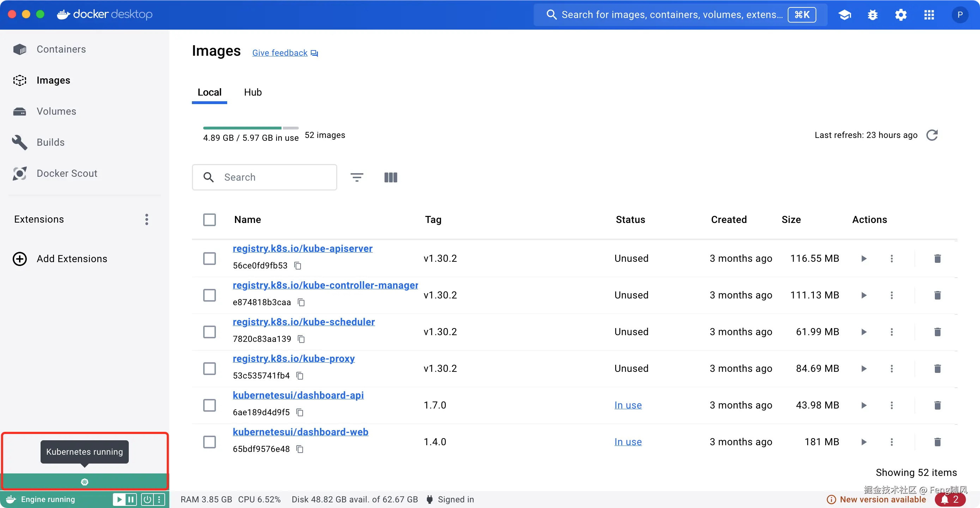Click into the images Search field
This screenshot has width=980, height=508.
tap(274, 177)
